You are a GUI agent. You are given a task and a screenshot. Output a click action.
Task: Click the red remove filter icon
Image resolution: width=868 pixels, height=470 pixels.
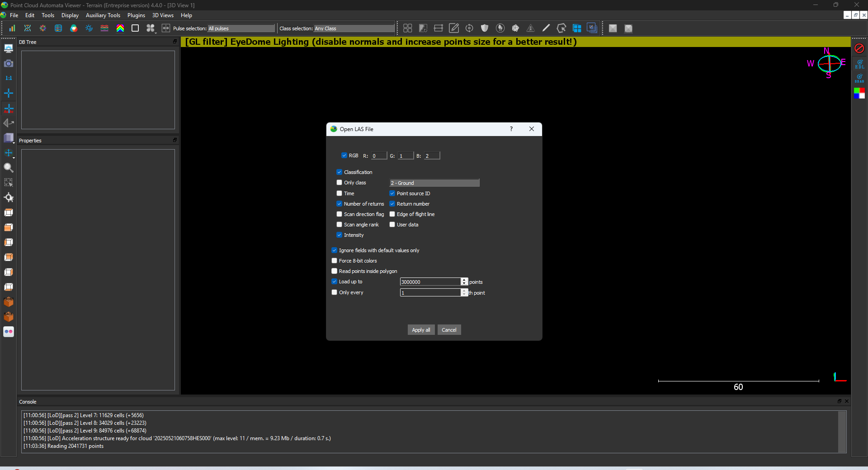(859, 48)
